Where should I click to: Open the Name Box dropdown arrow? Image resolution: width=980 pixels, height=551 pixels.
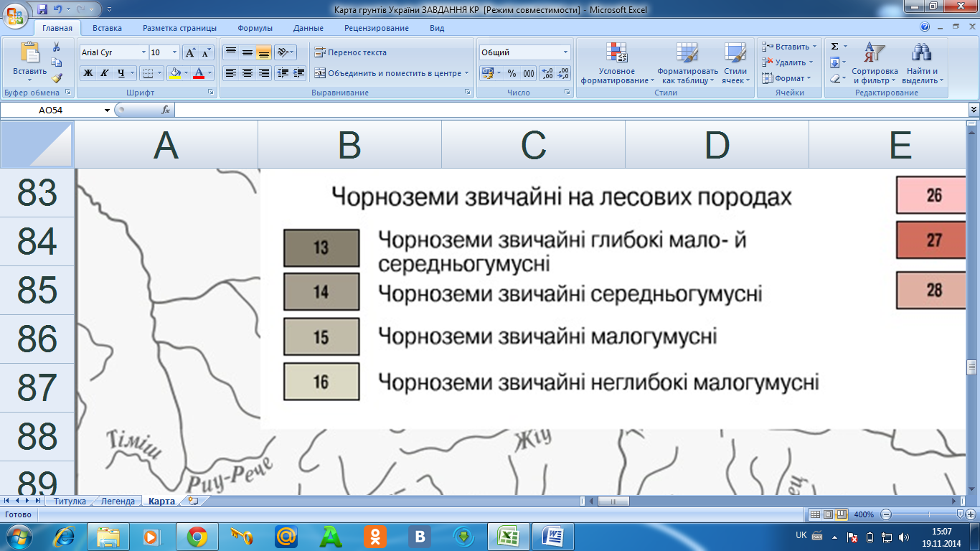108,110
